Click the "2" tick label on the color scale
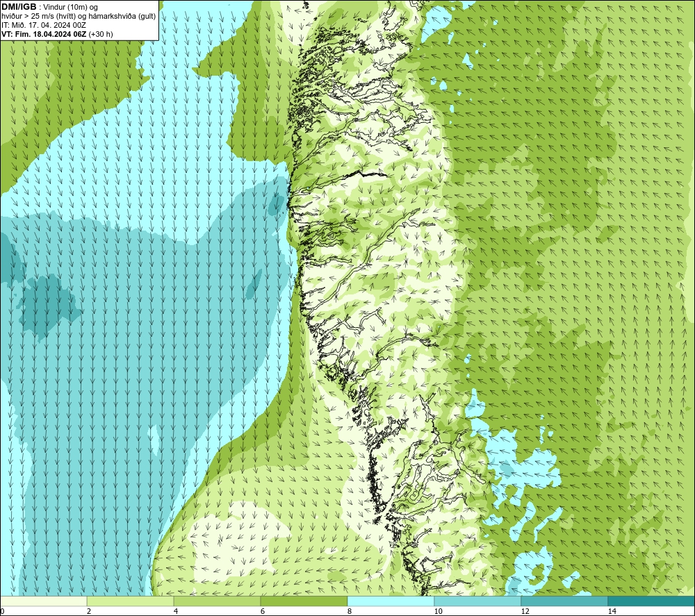This screenshot has width=695, height=616. click(x=89, y=611)
